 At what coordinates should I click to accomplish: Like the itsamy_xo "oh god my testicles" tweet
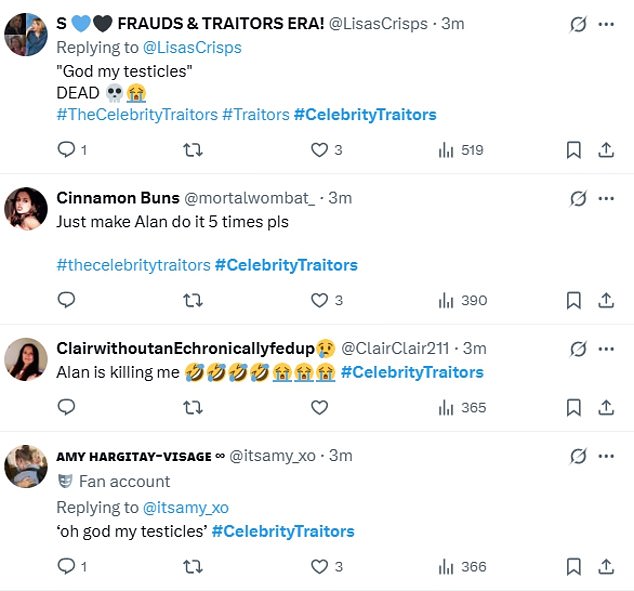(x=319, y=567)
